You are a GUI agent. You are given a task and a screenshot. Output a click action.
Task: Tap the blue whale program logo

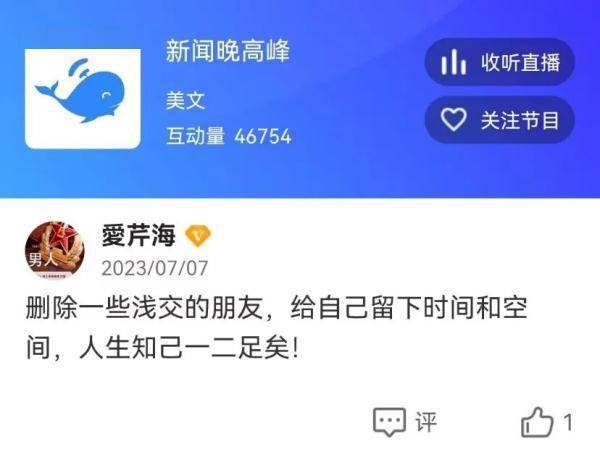(x=83, y=99)
